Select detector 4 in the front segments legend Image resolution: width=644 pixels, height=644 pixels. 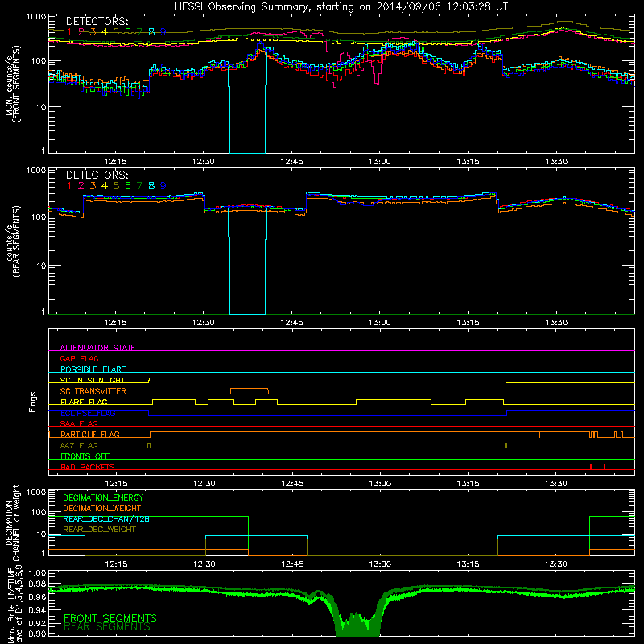click(105, 32)
